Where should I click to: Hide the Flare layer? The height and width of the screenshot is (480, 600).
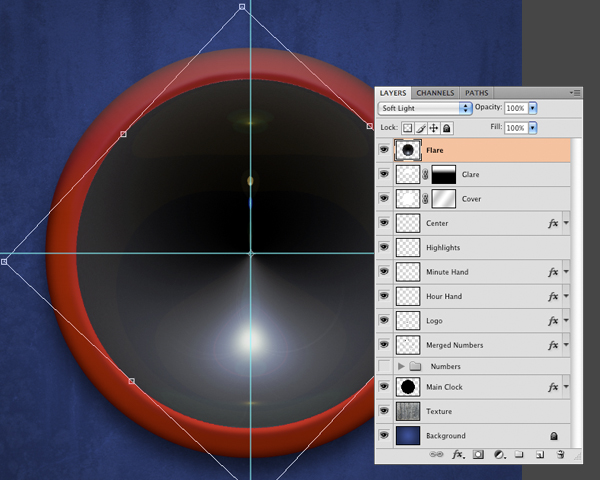(x=384, y=150)
